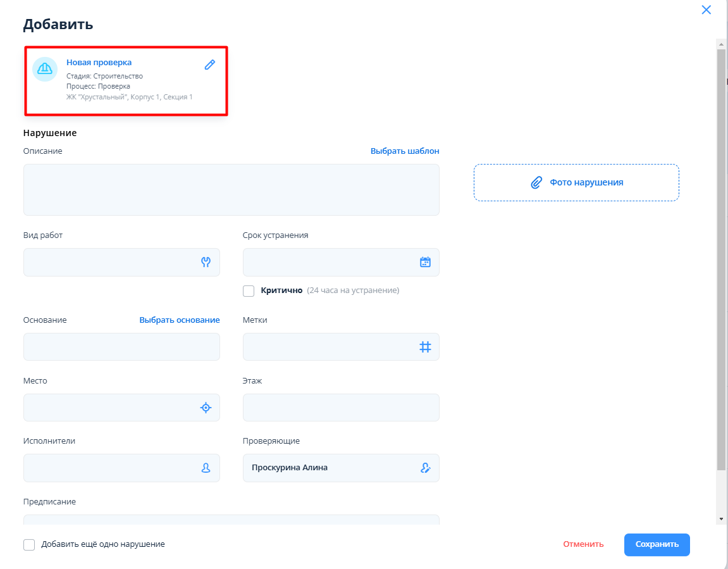Close the Добавить dialog with X
Image resolution: width=728 pixels, height=569 pixels.
pyautogui.click(x=706, y=9)
